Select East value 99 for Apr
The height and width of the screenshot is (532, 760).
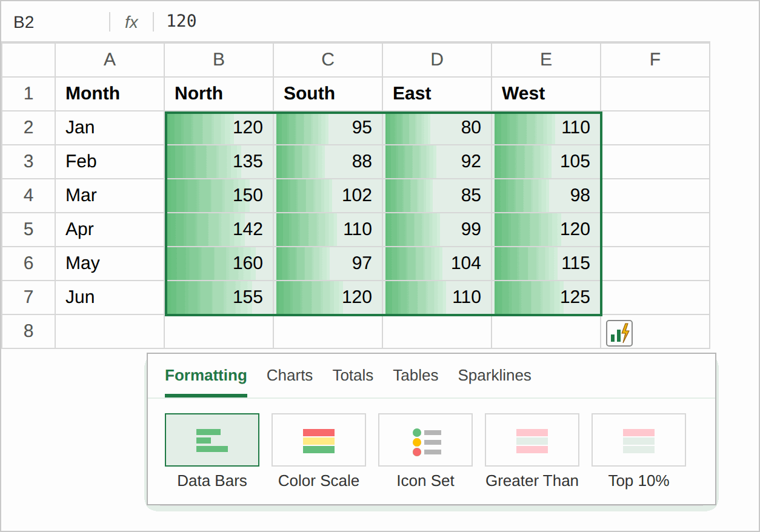click(x=437, y=229)
